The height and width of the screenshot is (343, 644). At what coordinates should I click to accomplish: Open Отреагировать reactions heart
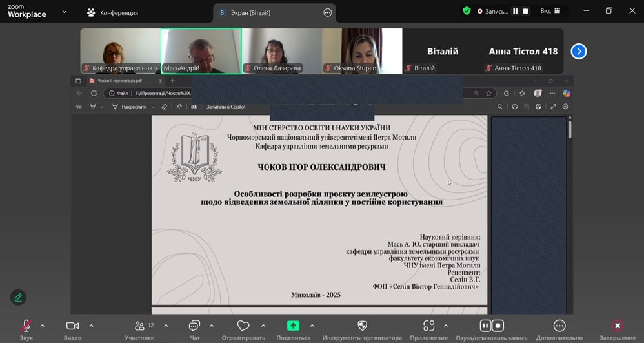pyautogui.click(x=243, y=330)
